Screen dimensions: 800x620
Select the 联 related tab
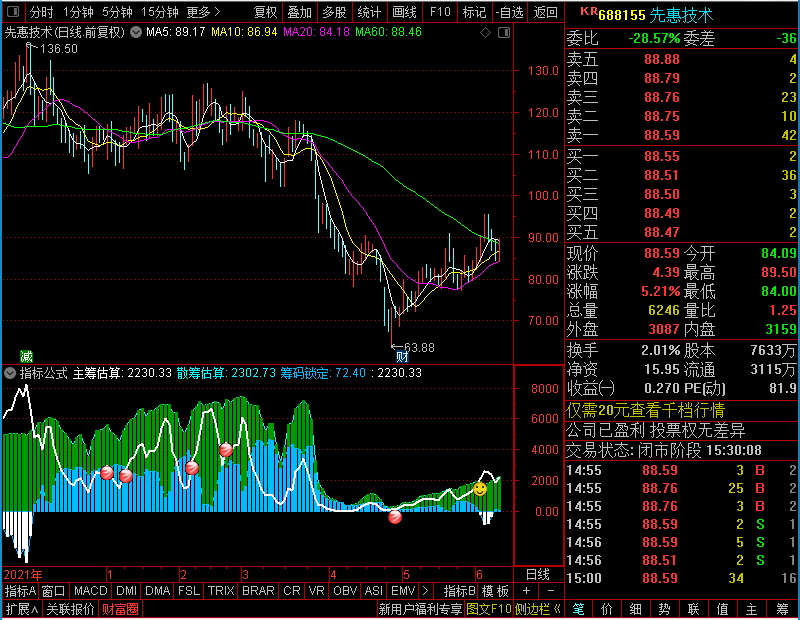[x=693, y=609]
